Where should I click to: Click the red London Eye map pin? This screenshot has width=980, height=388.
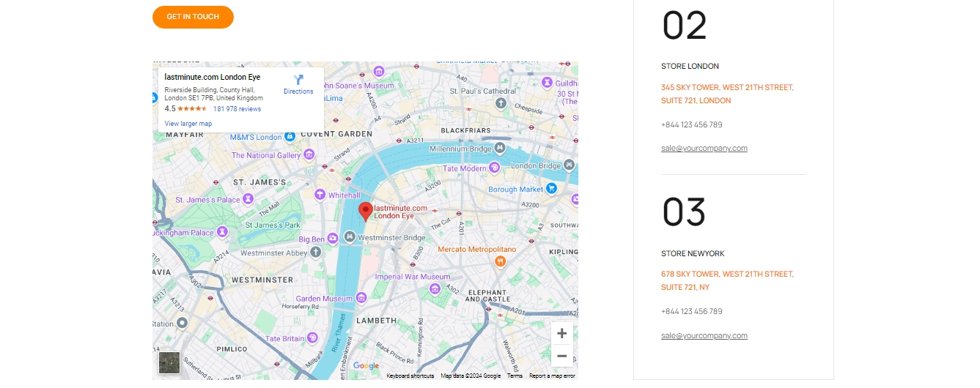pyautogui.click(x=365, y=212)
